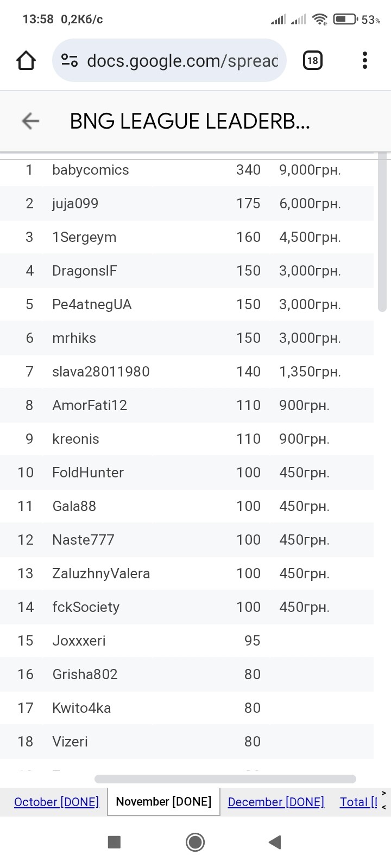The width and height of the screenshot is (391, 868).
Task: Switch to the October [DONE] sheet tab
Action: point(56,802)
